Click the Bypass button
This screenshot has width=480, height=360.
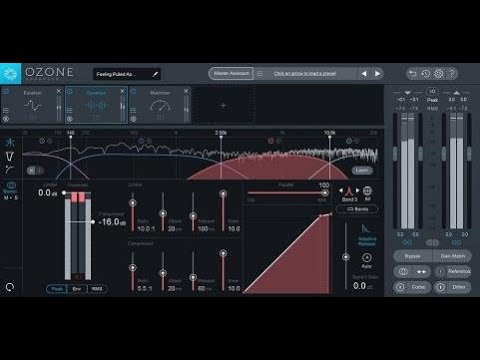click(x=412, y=256)
